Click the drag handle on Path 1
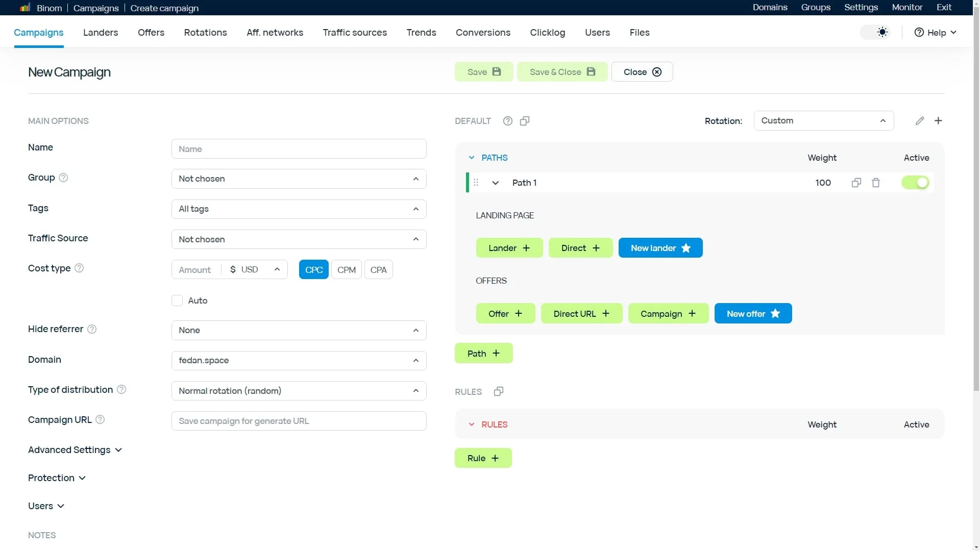The width and height of the screenshot is (980, 551). tap(476, 183)
